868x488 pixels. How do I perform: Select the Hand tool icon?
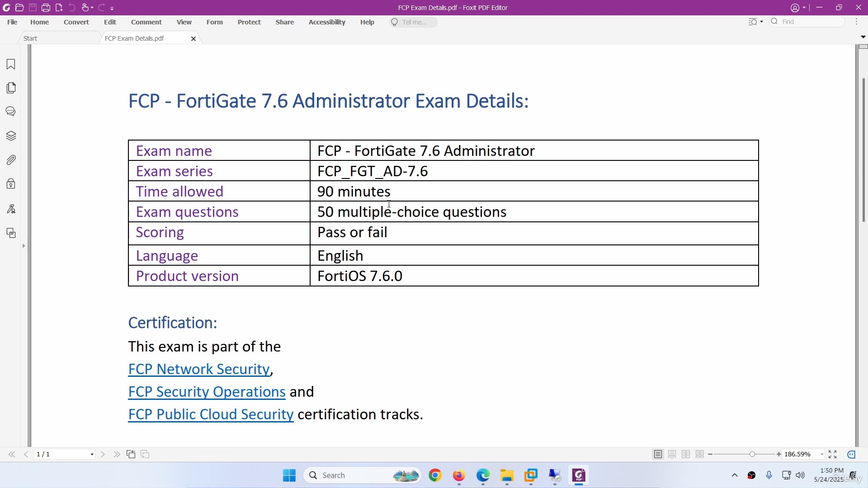pos(85,8)
